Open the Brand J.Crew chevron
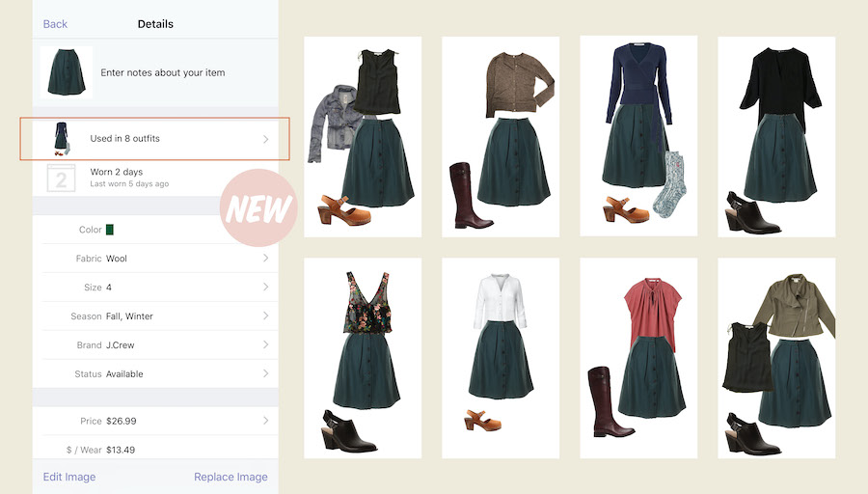 tap(266, 344)
